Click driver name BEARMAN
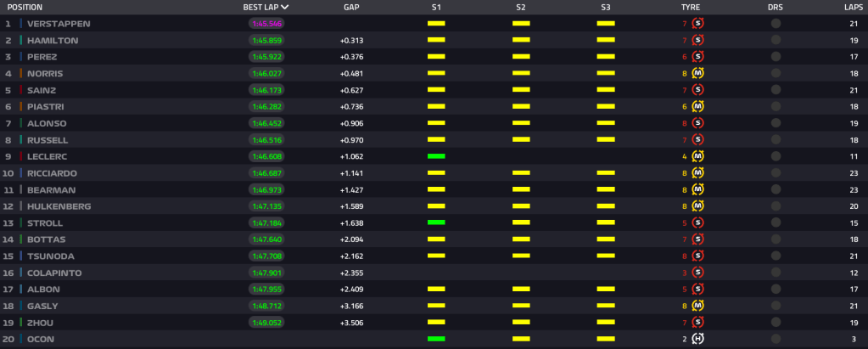This screenshot has width=868, height=349. (52, 190)
